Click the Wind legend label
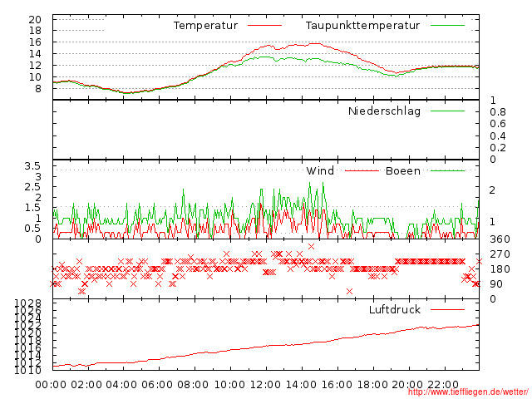The image size is (532, 399). click(x=320, y=170)
